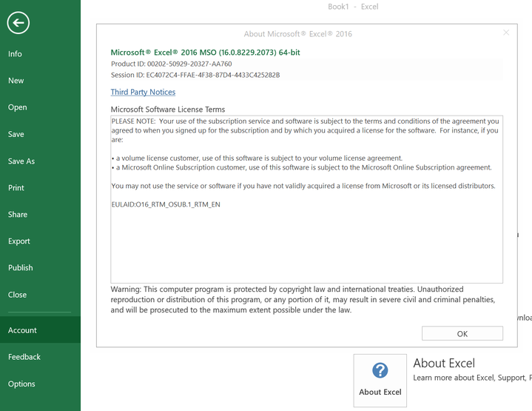Click the 'Learn more about Excel, Support' description
This screenshot has height=411, width=532.
pos(472,378)
